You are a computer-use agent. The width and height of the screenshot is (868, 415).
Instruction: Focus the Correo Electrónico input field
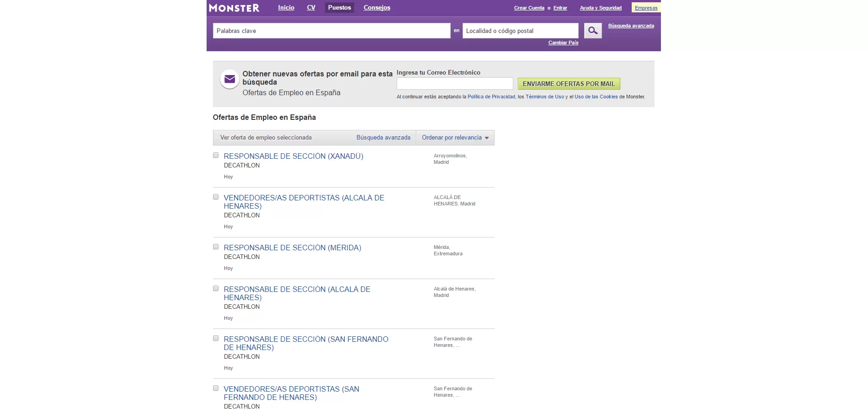coord(455,83)
